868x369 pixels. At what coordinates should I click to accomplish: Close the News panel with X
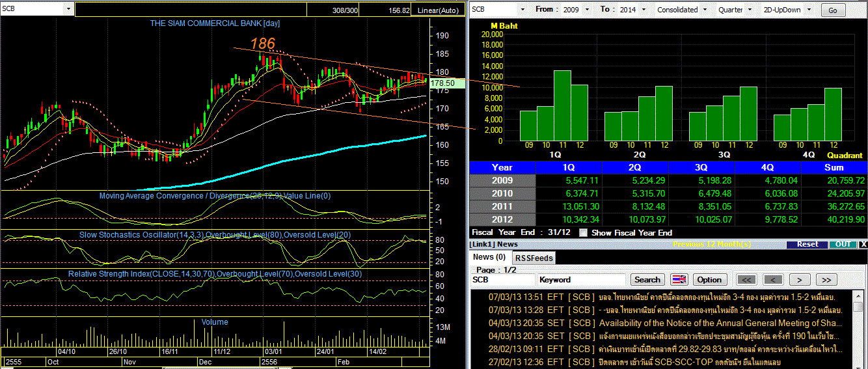click(863, 244)
